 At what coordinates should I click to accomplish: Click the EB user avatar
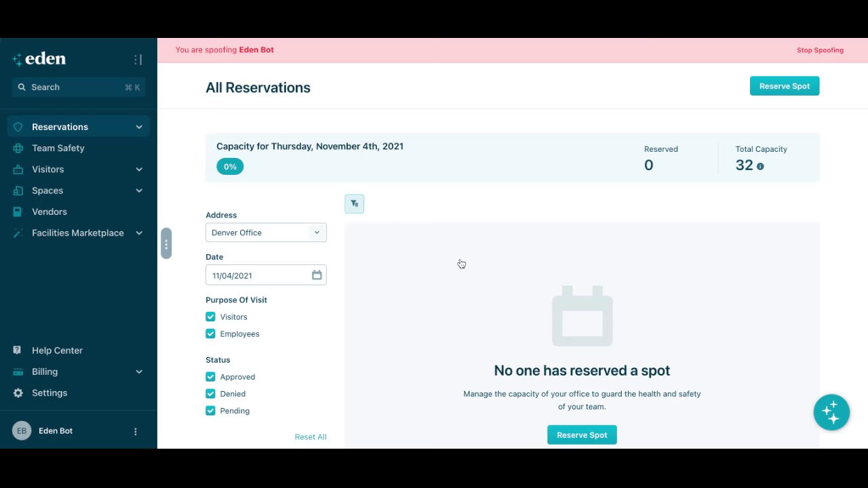(22, 430)
